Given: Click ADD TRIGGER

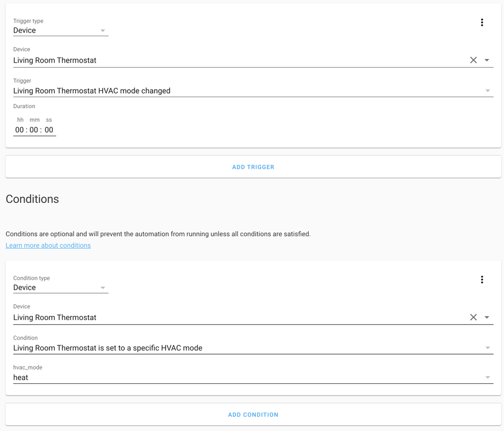Looking at the screenshot, I should tap(253, 167).
